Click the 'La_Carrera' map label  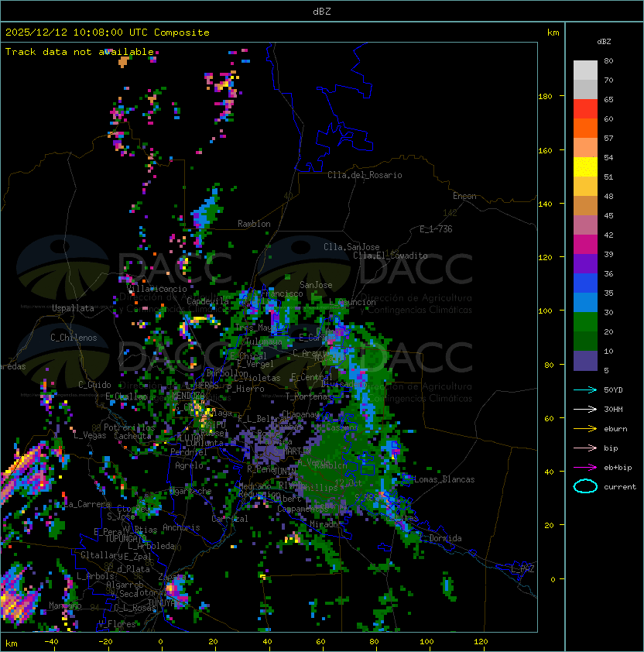tap(87, 504)
